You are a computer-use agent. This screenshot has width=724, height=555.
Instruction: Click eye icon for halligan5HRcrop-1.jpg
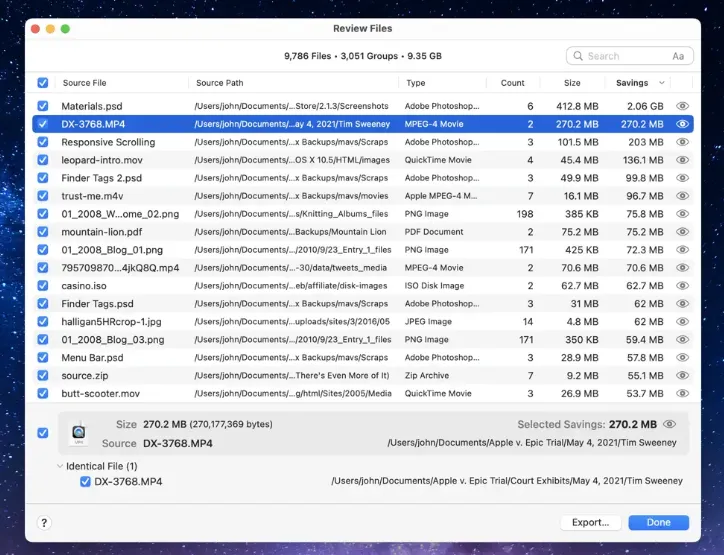[682, 322]
